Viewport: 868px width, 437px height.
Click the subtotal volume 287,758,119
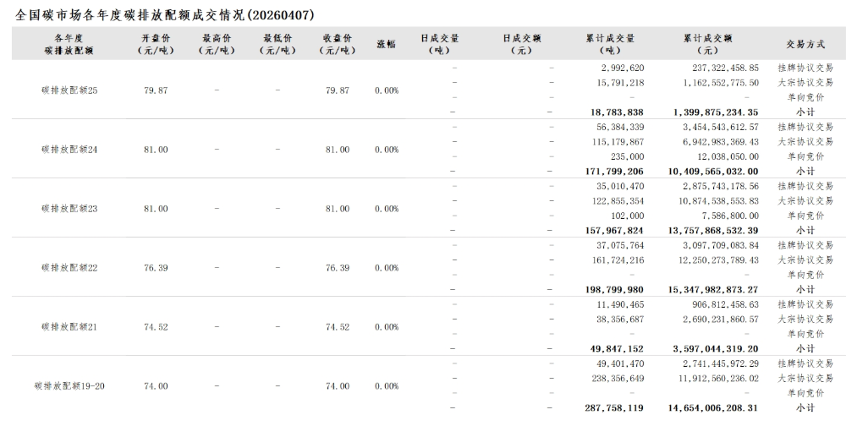pos(613,408)
